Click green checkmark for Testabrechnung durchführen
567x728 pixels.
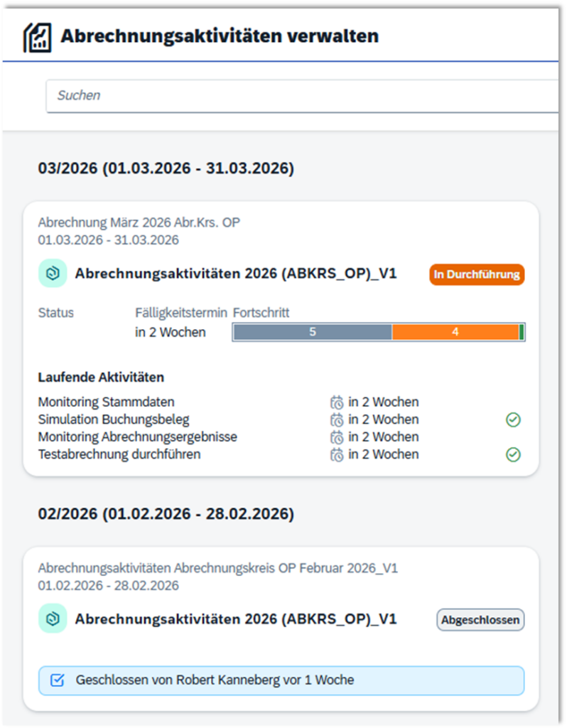(513, 454)
